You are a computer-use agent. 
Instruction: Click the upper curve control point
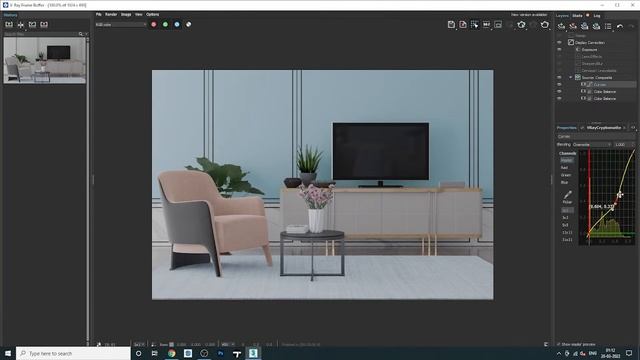click(x=620, y=194)
